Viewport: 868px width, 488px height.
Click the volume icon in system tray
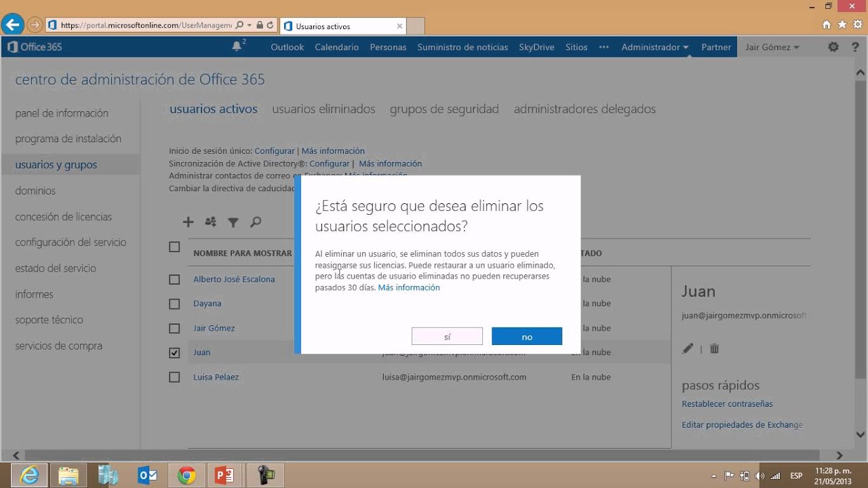point(759,475)
